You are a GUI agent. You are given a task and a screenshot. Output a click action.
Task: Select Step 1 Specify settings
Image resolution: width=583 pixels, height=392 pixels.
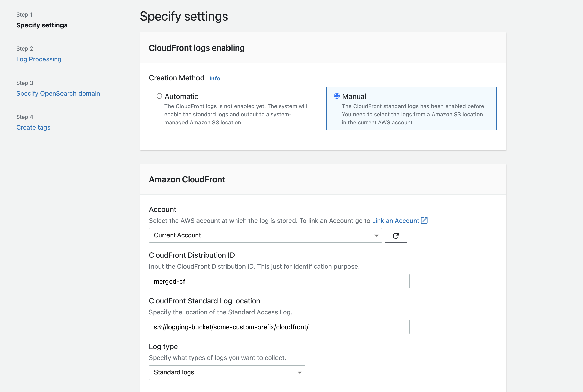point(42,25)
